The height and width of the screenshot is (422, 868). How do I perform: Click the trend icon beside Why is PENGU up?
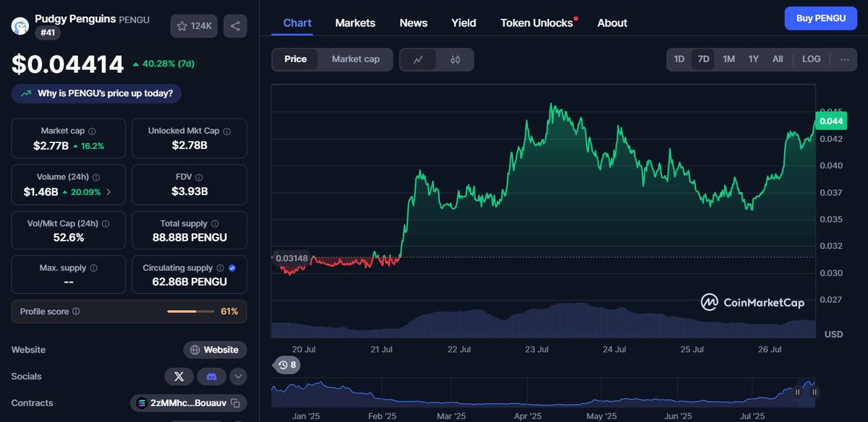[26, 93]
